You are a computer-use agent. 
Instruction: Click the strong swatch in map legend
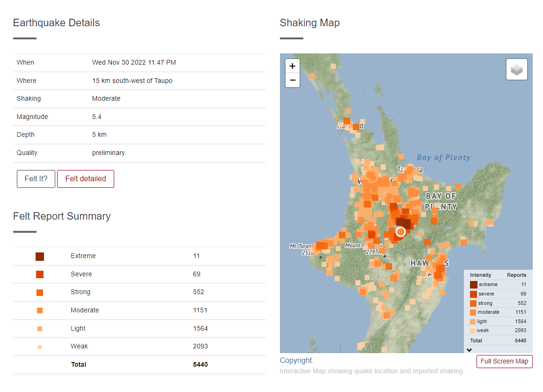pyautogui.click(x=473, y=303)
